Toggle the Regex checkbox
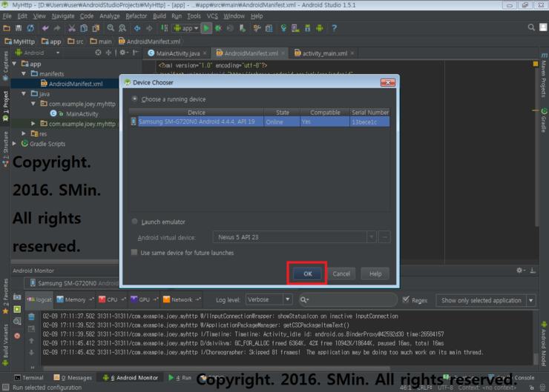Viewport: 549px width, 392px height. [x=406, y=299]
